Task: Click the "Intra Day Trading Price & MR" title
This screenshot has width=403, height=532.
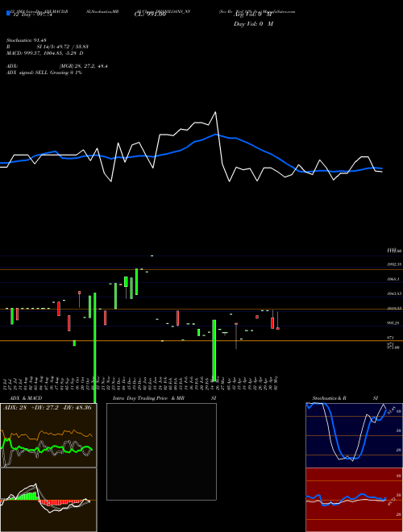Action: pyautogui.click(x=148, y=398)
